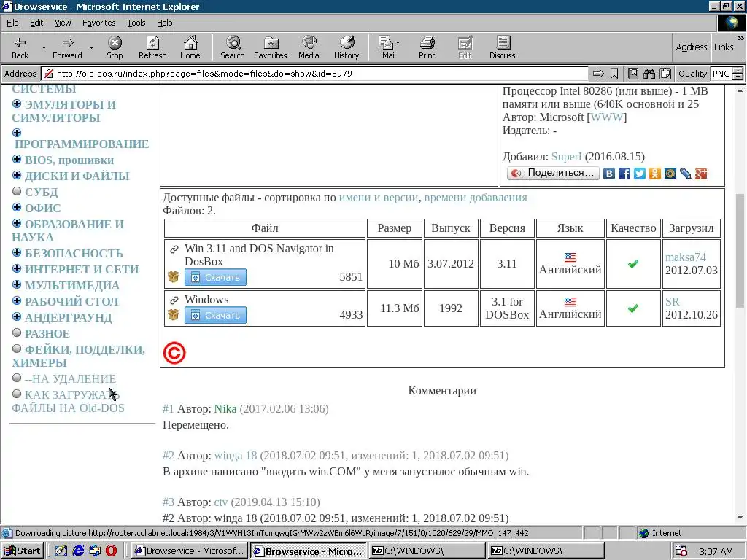
Task: Open uploader maksa74 profile link
Action: coord(685,257)
